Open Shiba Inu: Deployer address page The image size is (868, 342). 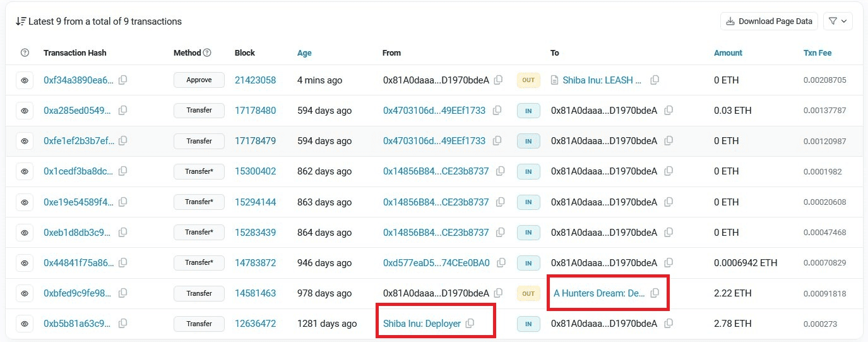click(x=422, y=324)
